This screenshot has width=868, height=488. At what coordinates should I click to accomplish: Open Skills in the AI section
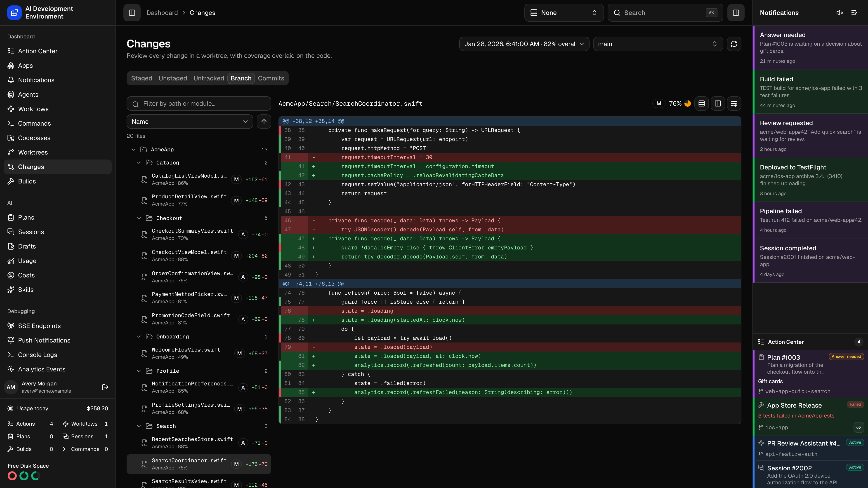58,290
